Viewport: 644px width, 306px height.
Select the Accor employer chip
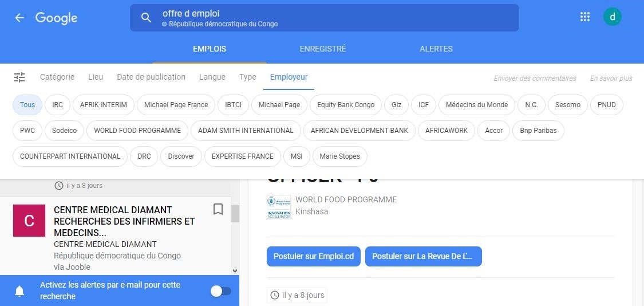coord(493,131)
